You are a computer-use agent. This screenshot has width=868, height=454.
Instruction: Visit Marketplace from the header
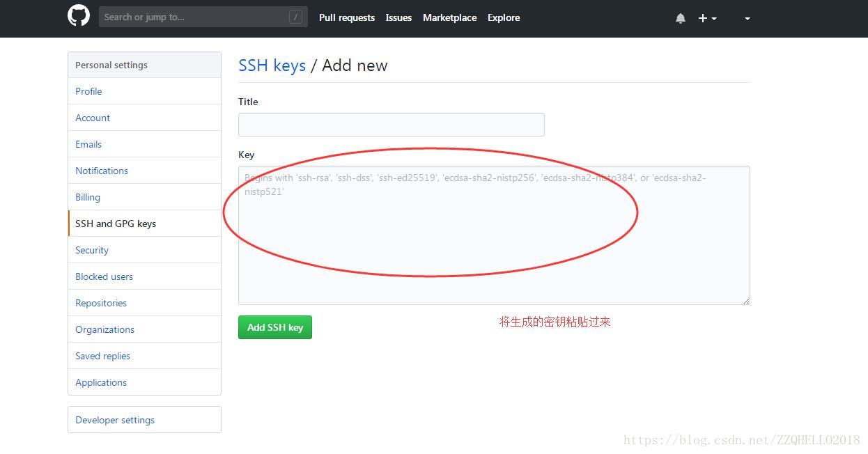[449, 17]
